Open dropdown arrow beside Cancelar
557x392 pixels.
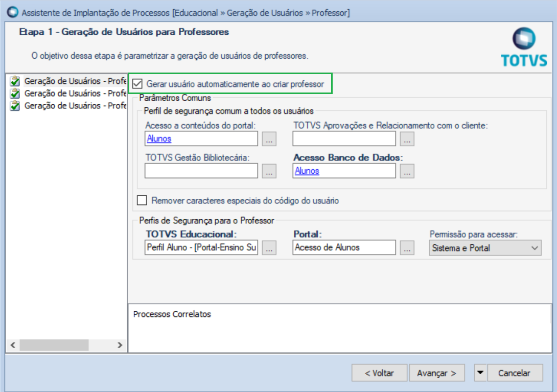click(x=480, y=373)
